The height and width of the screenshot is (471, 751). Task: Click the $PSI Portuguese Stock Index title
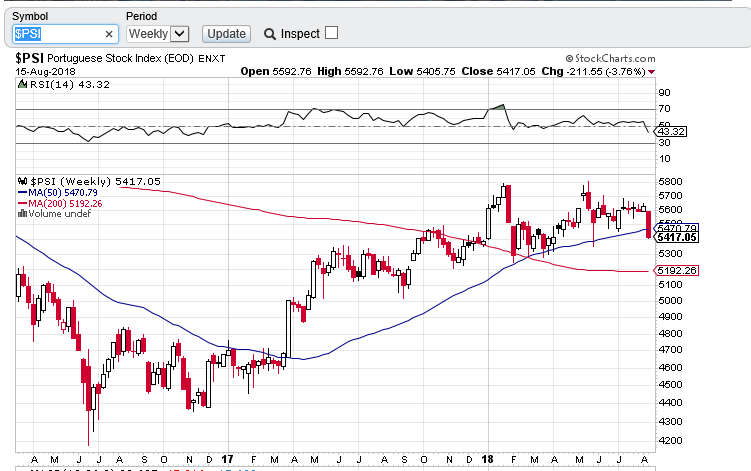(x=120, y=58)
